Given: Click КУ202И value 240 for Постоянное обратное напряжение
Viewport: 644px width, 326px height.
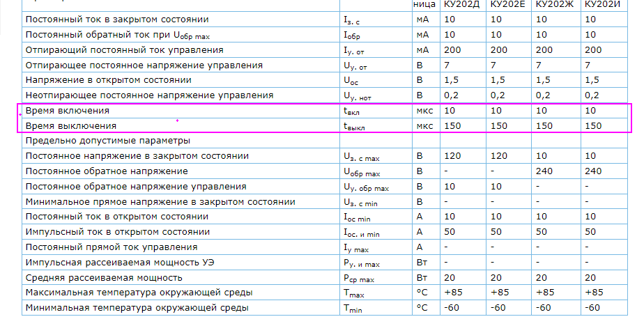Looking at the screenshot, I should [593, 171].
